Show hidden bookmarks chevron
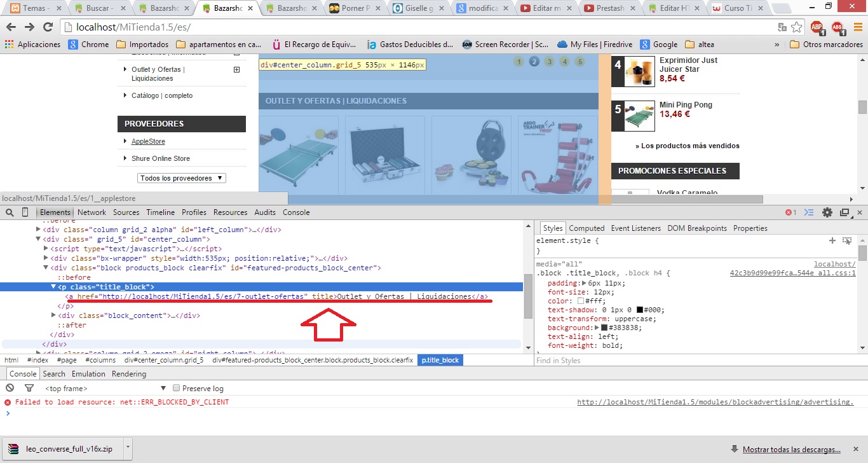The height and width of the screenshot is (463, 868). [776, 45]
